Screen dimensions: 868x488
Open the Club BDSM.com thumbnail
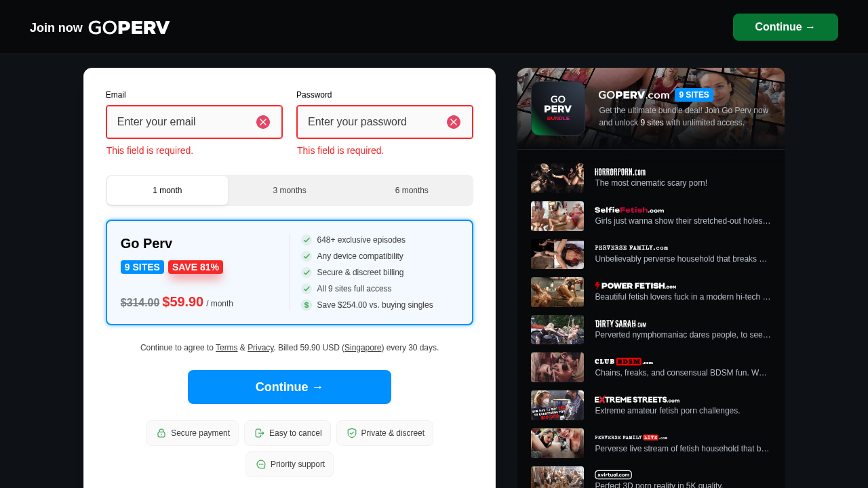coord(557,367)
